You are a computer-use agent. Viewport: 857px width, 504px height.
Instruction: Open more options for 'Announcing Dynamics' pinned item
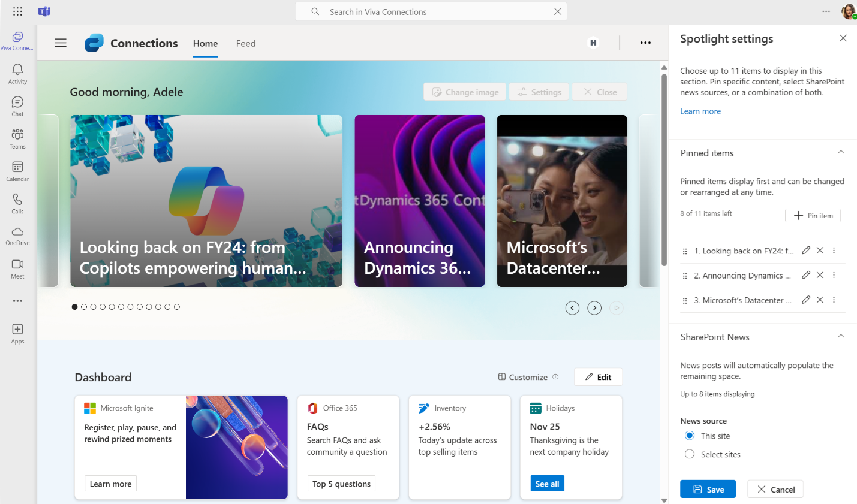[834, 275]
